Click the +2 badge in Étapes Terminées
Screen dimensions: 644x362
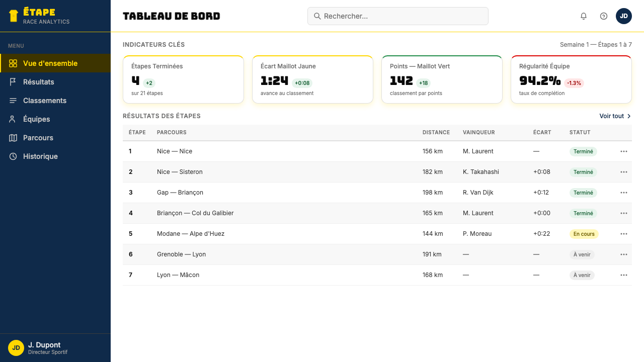149,83
